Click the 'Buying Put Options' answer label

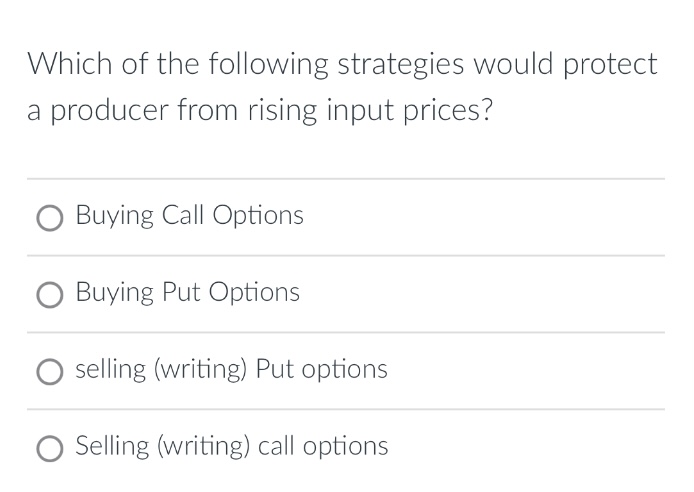point(188,292)
